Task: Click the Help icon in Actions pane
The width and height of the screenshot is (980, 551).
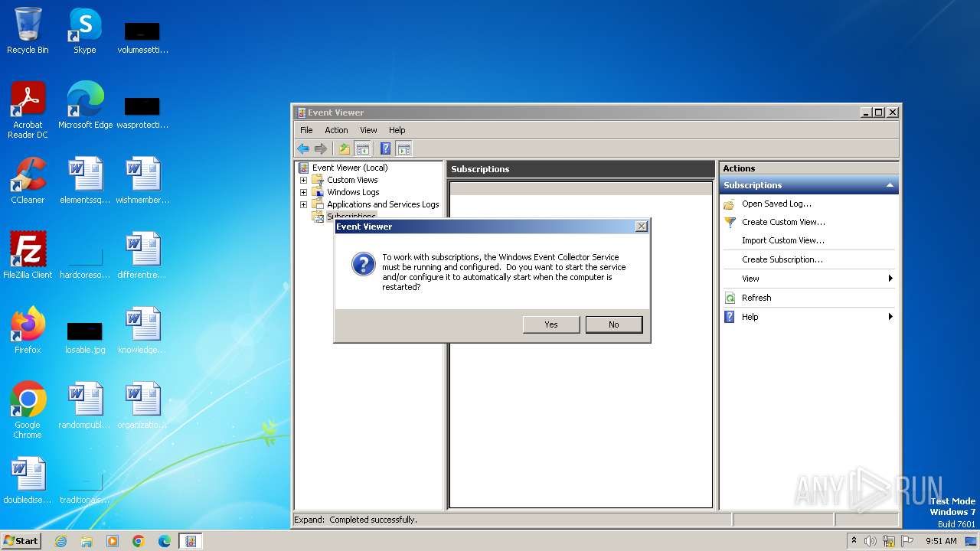Action: click(730, 317)
